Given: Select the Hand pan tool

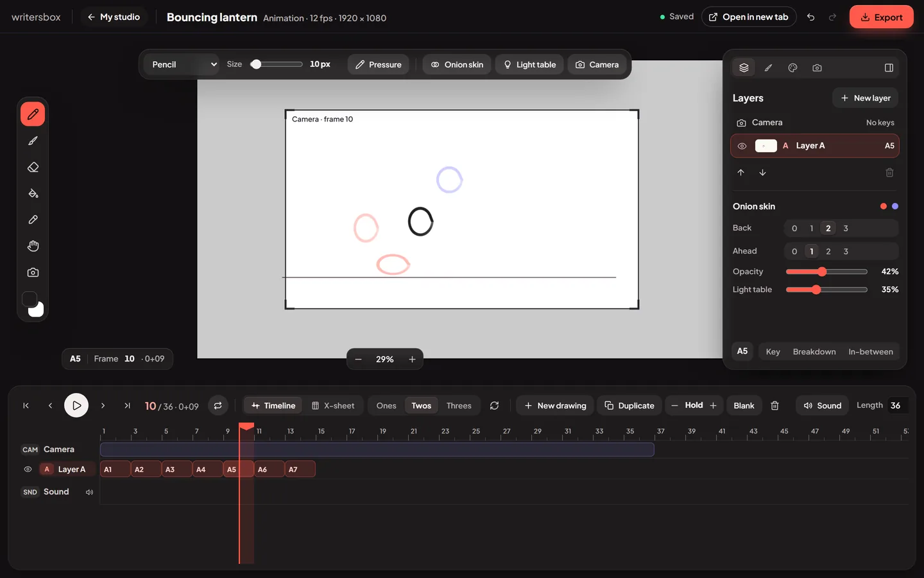Looking at the screenshot, I should point(33,246).
